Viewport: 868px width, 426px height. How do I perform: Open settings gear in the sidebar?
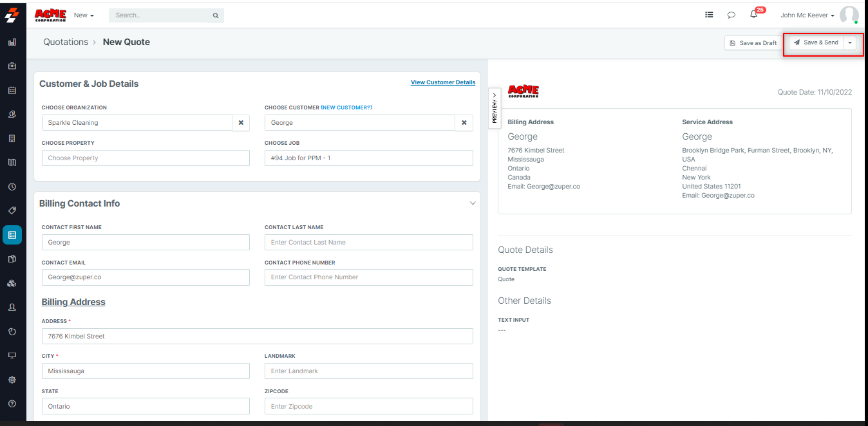pyautogui.click(x=12, y=380)
